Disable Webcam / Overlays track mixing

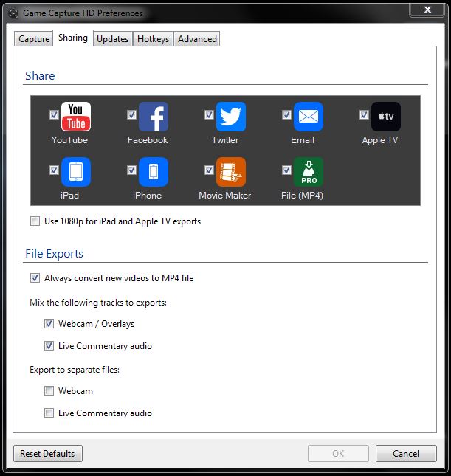[49, 324]
